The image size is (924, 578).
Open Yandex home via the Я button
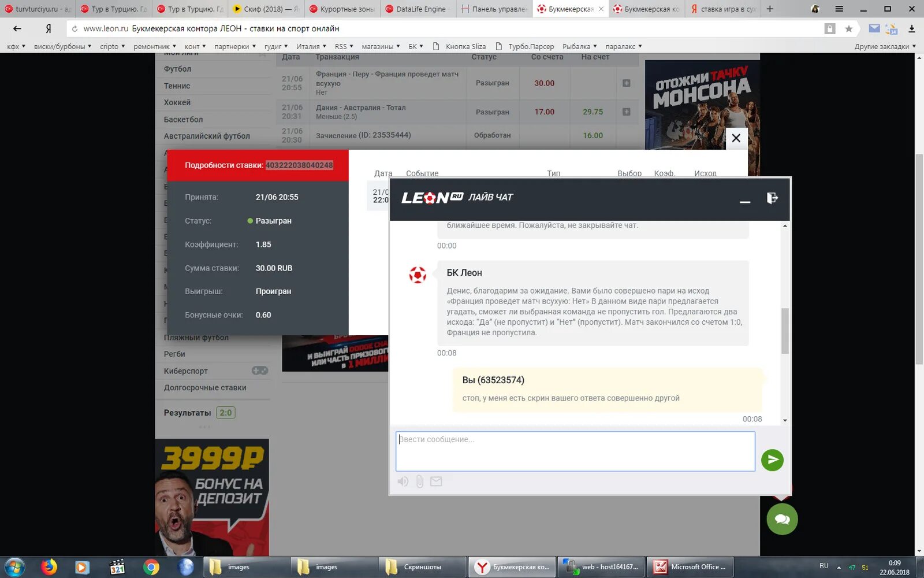point(49,28)
